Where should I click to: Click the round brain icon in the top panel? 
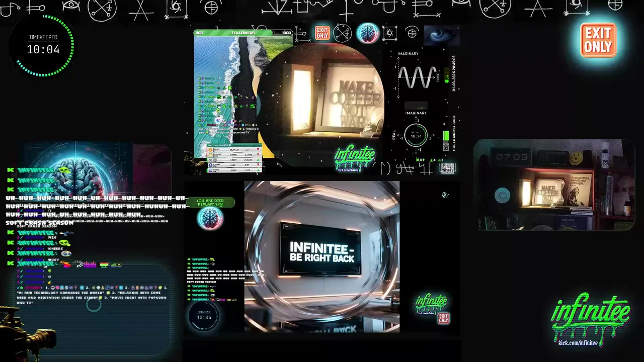368,33
